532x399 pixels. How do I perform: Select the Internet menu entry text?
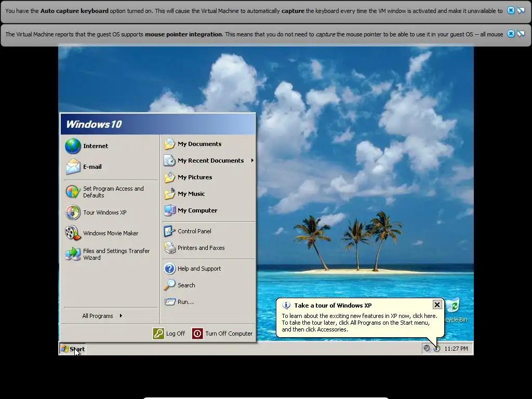click(x=96, y=146)
